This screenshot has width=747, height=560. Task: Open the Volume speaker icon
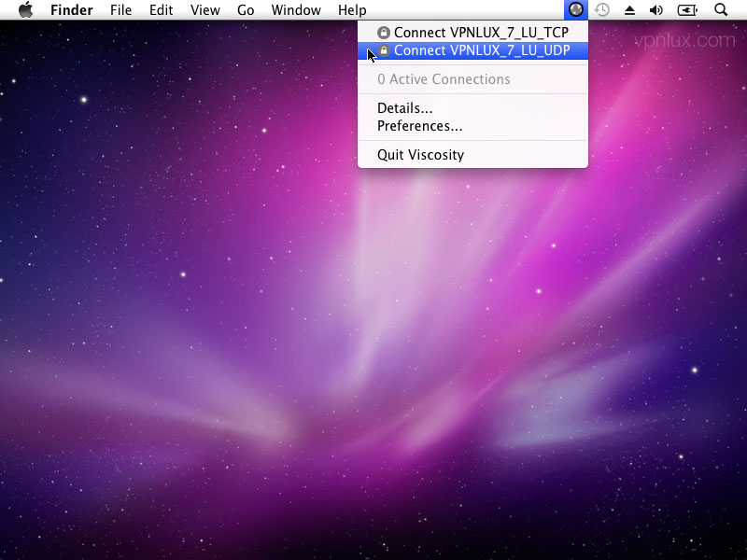point(656,10)
